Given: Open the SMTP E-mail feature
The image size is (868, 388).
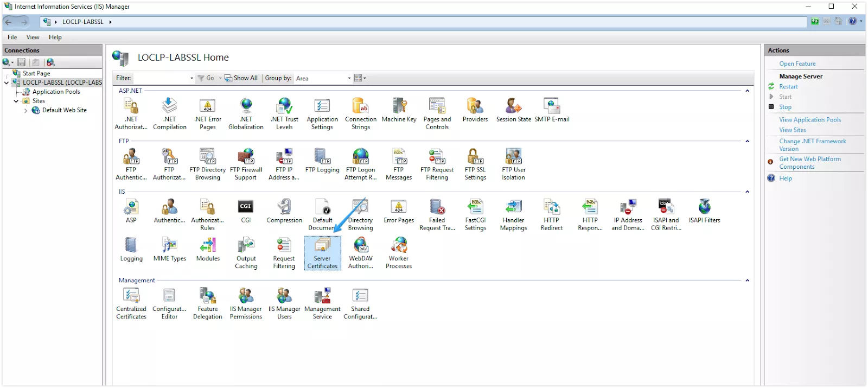Looking at the screenshot, I should [552, 110].
